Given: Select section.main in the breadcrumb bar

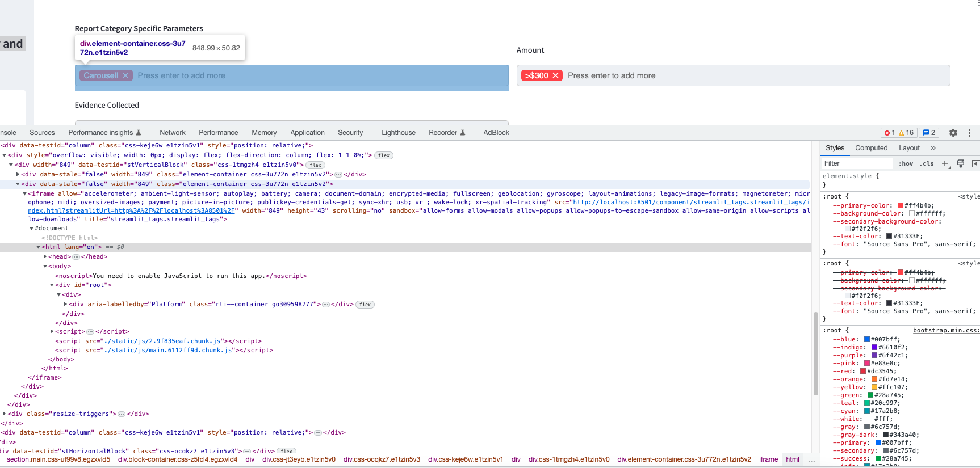Looking at the screenshot, I should pyautogui.click(x=58, y=459).
